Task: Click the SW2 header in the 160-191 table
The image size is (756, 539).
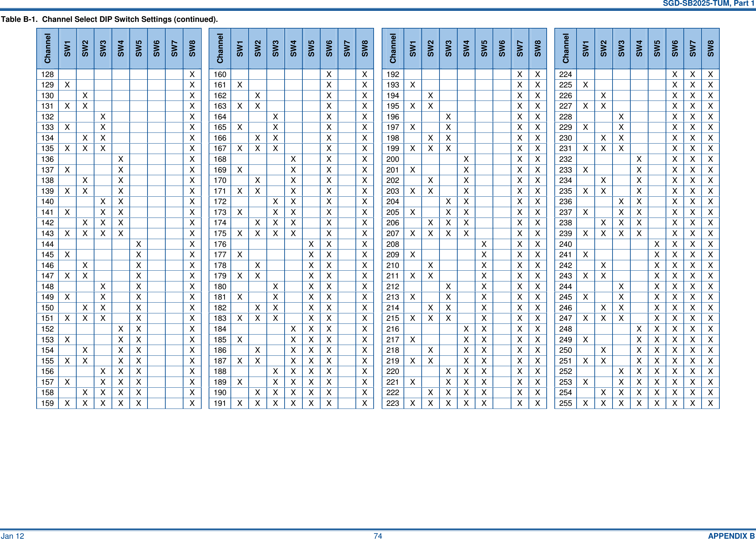Action: click(x=258, y=48)
